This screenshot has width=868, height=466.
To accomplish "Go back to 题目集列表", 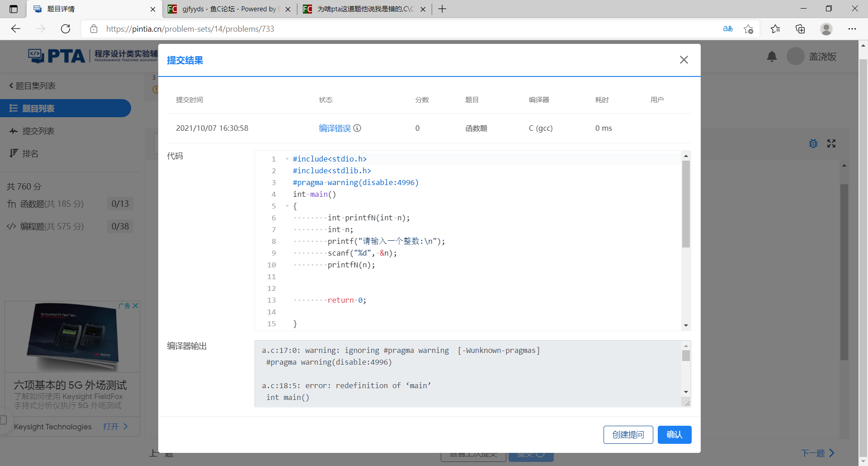I will point(33,86).
